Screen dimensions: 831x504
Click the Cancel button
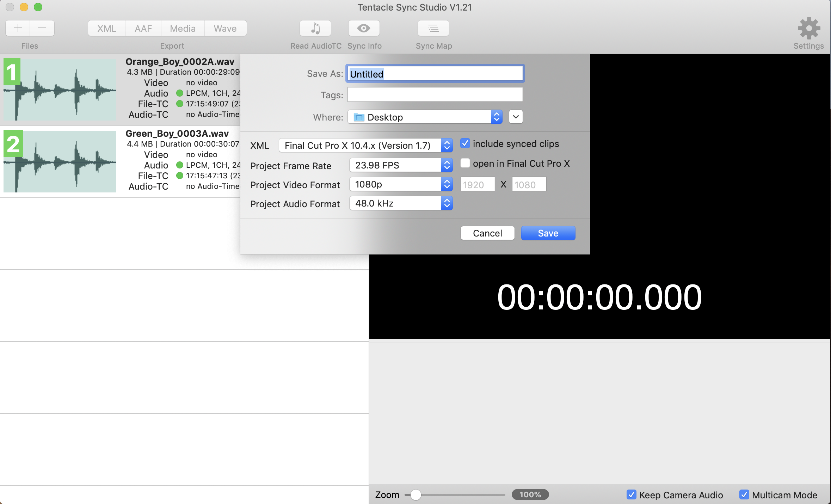487,233
